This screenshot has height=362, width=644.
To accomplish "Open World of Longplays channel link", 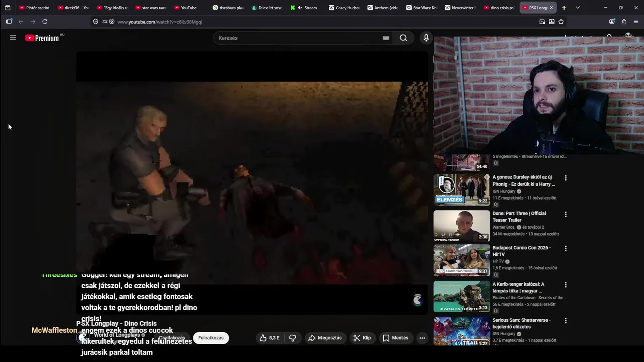I will tap(117, 335).
